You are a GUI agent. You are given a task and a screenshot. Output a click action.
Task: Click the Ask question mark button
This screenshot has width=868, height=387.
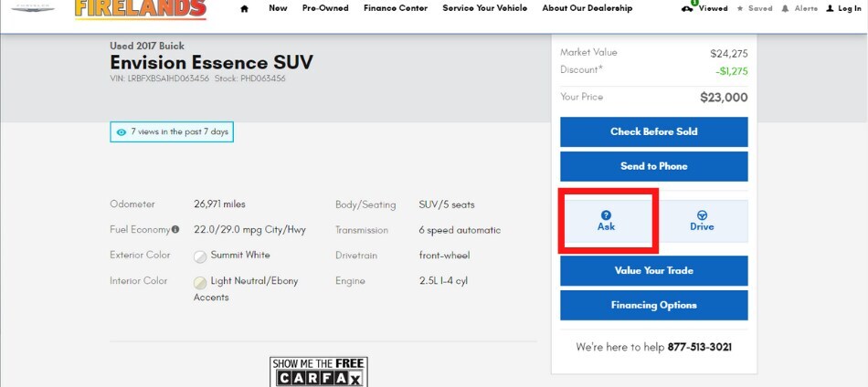pos(606,221)
